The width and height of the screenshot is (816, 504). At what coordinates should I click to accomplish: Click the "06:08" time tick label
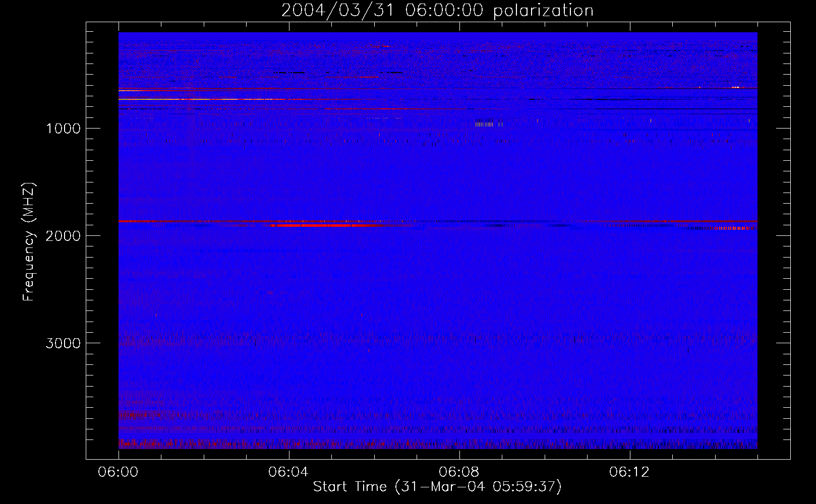(459, 472)
